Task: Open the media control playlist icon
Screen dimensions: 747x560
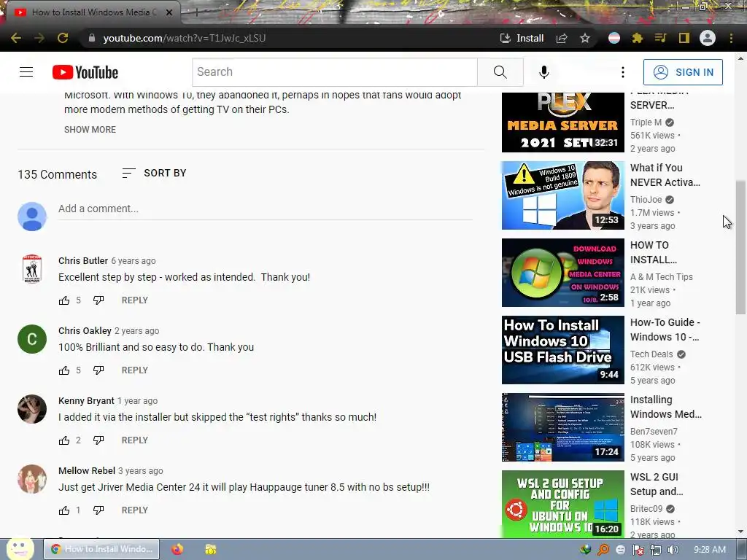Action: point(661,38)
